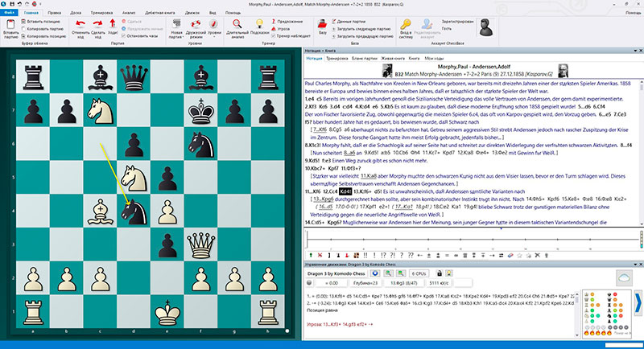Image resolution: width=644 pixels, height=349 pixels.
Task: Click the cloud engine icon
Action: pyautogui.click(x=623, y=275)
